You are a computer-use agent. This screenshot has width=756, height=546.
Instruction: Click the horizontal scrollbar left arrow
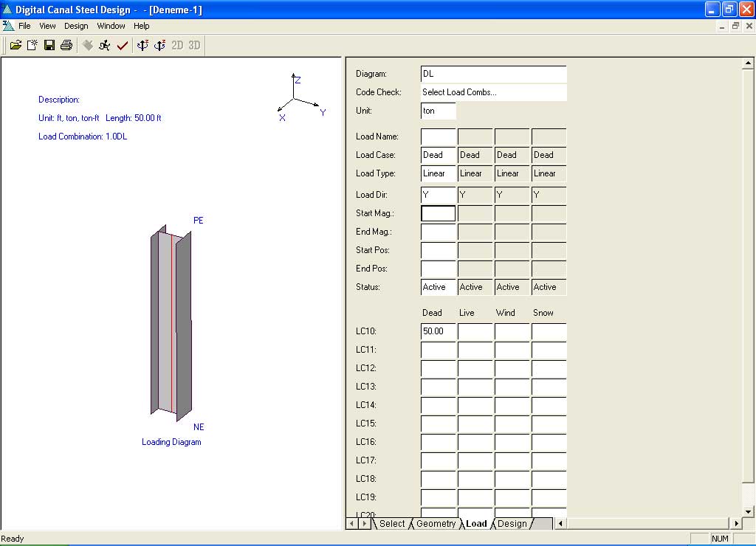(x=560, y=523)
